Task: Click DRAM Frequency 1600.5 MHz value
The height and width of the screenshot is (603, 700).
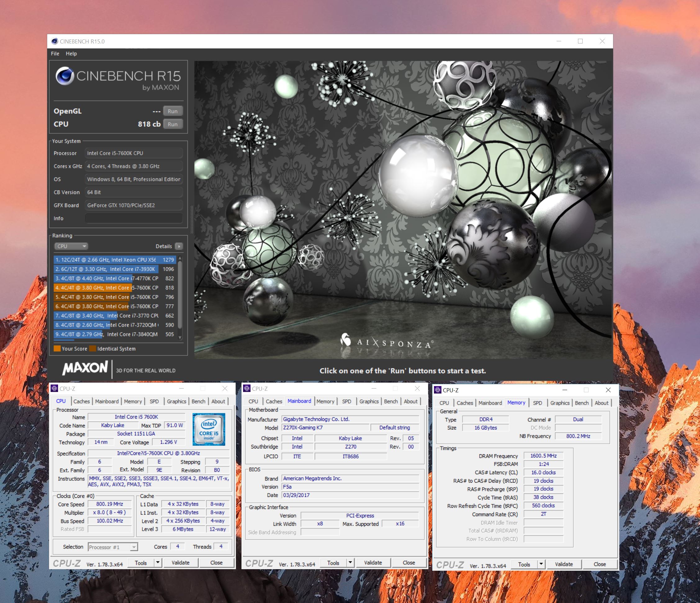Action: (x=543, y=456)
